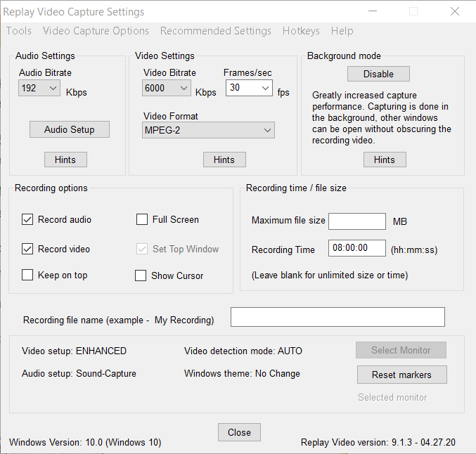Click the Maximum file size field

(x=357, y=221)
